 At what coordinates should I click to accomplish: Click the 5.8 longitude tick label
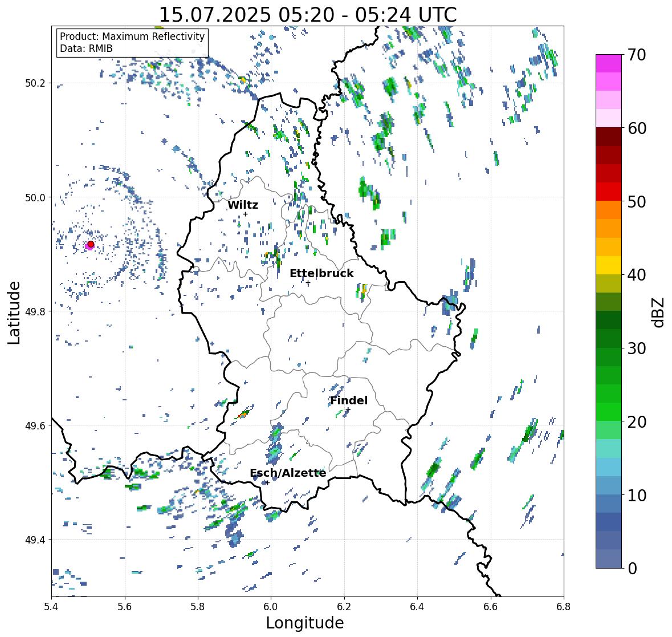(198, 606)
